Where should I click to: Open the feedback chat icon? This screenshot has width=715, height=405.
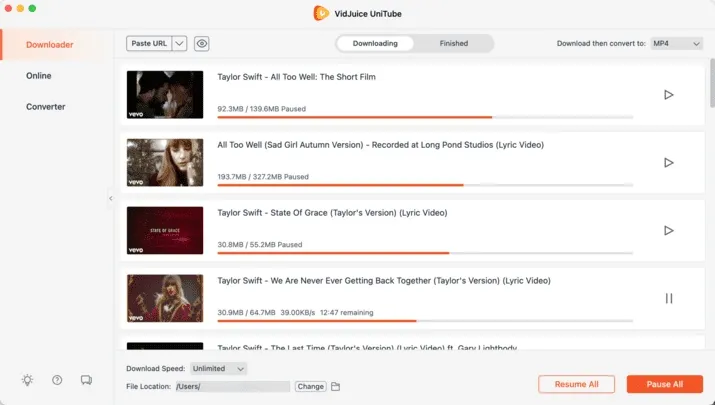[x=86, y=380]
